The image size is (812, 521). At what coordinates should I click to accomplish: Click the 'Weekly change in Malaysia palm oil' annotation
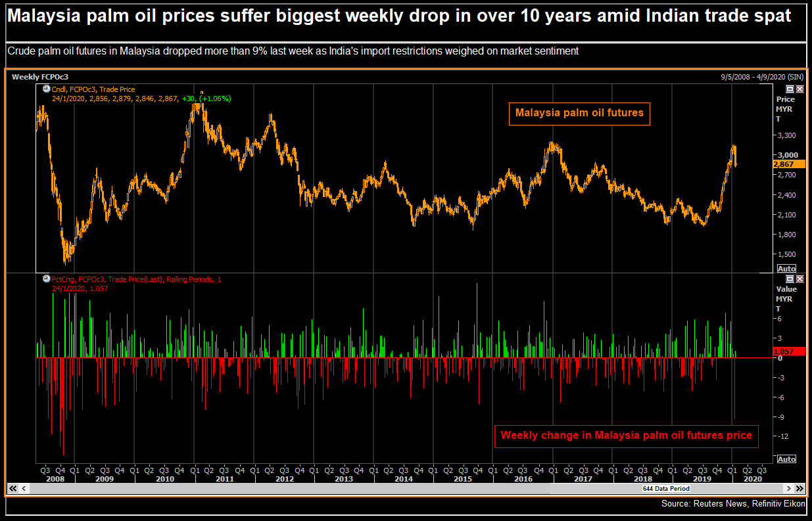pos(626,435)
